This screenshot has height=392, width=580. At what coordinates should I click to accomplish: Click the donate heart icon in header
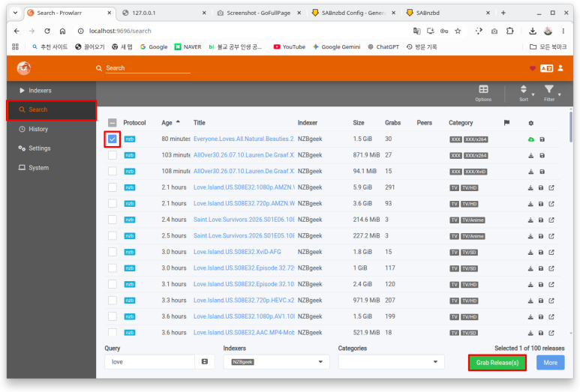coord(533,68)
